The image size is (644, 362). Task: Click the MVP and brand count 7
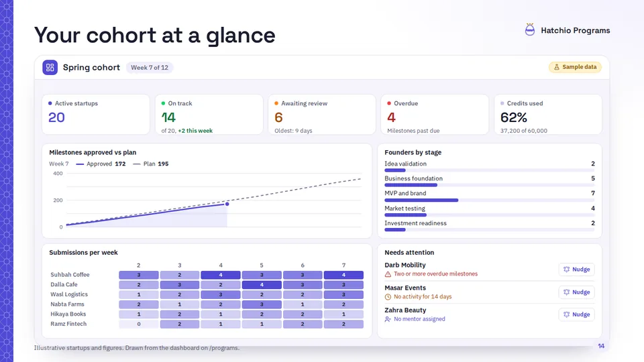point(592,193)
